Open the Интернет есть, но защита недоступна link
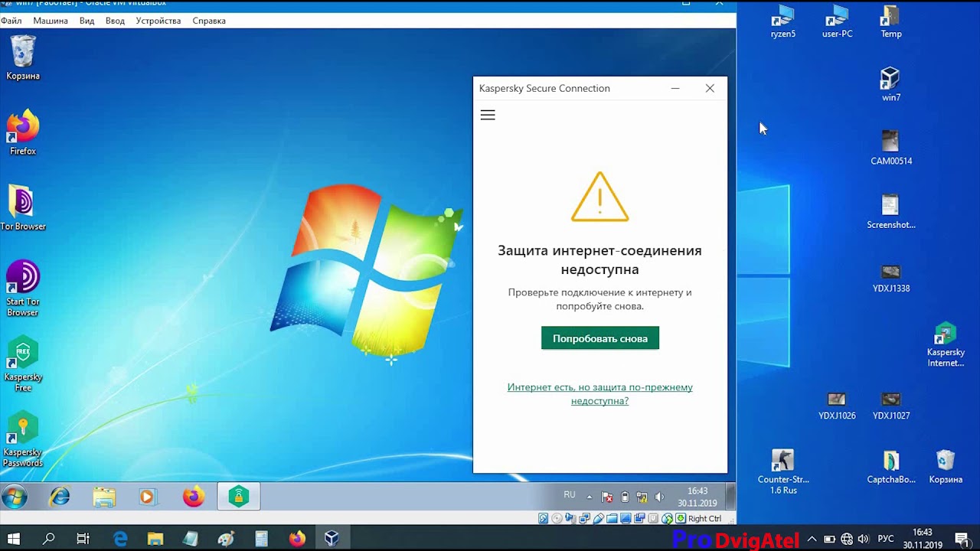Screen dimensions: 980x551 pyautogui.click(x=600, y=393)
